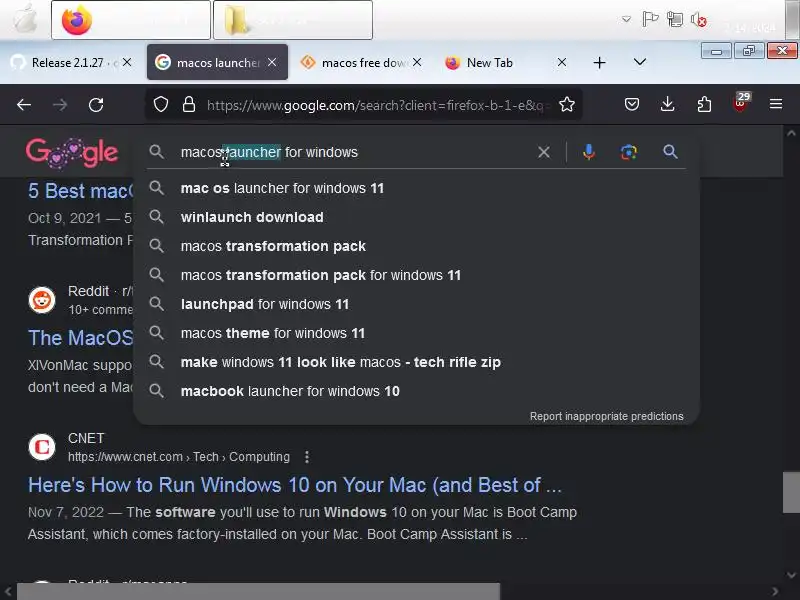The image size is (800, 600).
Task: Open Here's How to Run Windows 10 result
Action: pyautogui.click(x=294, y=485)
